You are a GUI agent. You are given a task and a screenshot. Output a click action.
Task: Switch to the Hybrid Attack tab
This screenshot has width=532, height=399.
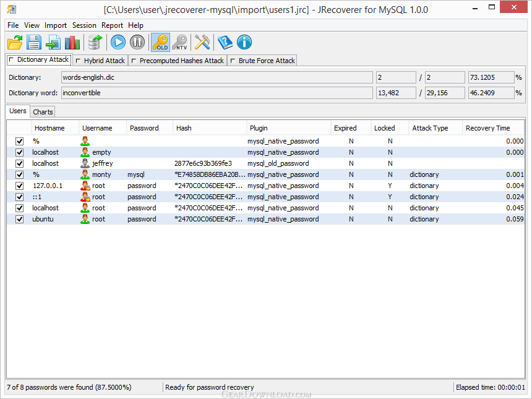point(100,61)
